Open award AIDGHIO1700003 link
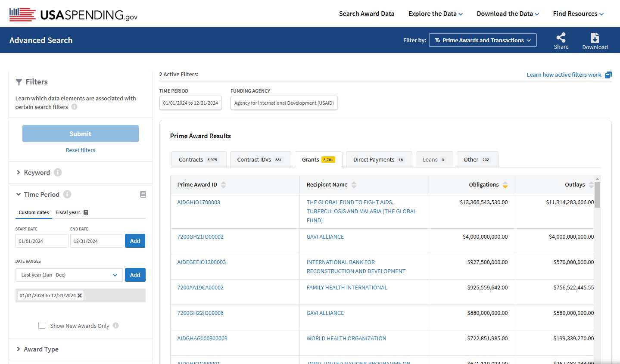The image size is (620, 364). pyautogui.click(x=199, y=202)
